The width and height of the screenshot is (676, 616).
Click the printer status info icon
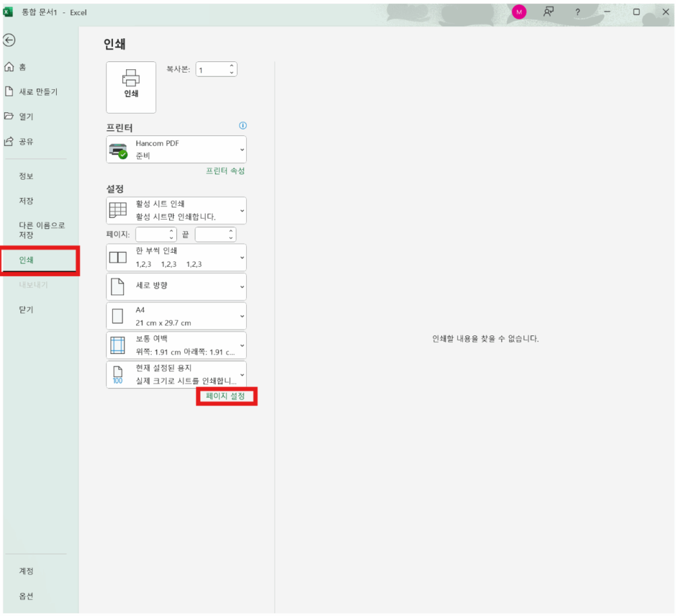[243, 125]
